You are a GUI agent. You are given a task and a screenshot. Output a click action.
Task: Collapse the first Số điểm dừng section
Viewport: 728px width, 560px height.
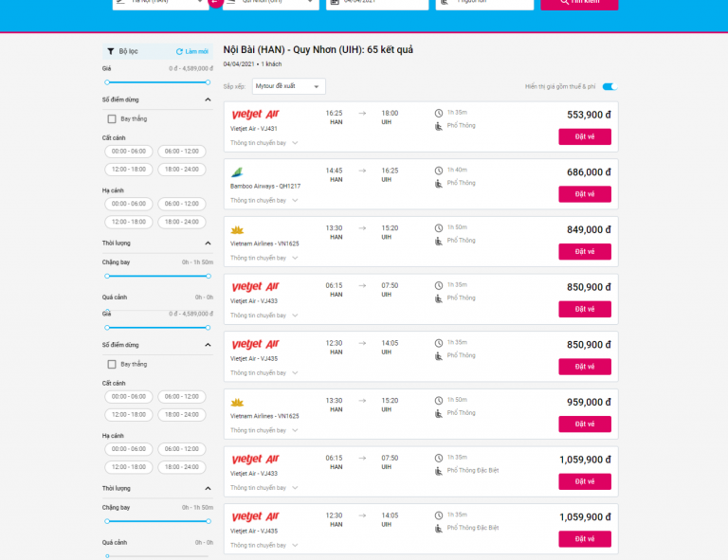pos(208,99)
